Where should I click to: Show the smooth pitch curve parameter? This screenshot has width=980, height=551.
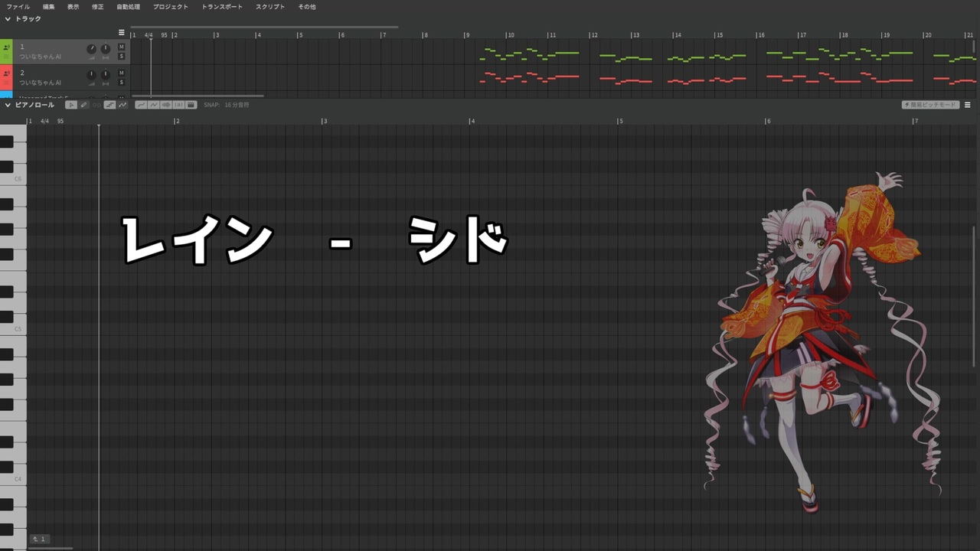pyautogui.click(x=141, y=105)
